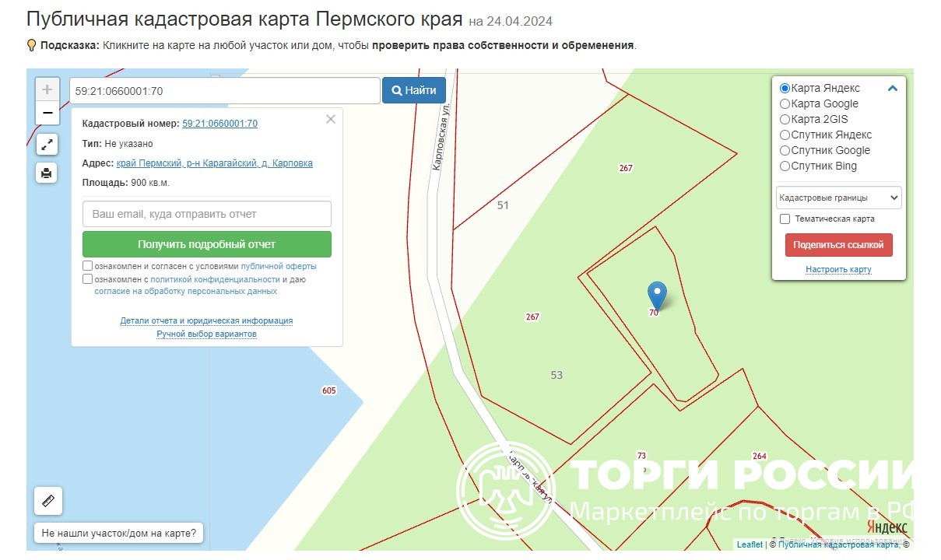
Task: Select Карта 2GIS radio option
Action: [785, 119]
